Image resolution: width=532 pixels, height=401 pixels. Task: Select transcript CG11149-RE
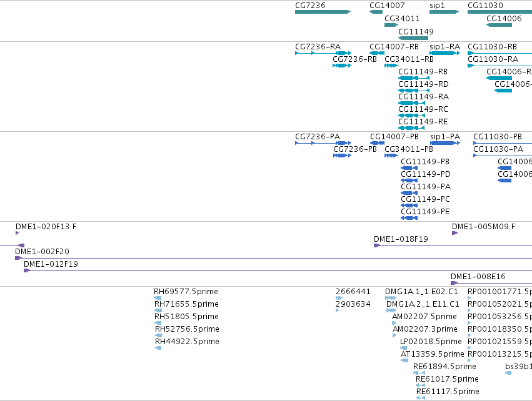[411, 128]
